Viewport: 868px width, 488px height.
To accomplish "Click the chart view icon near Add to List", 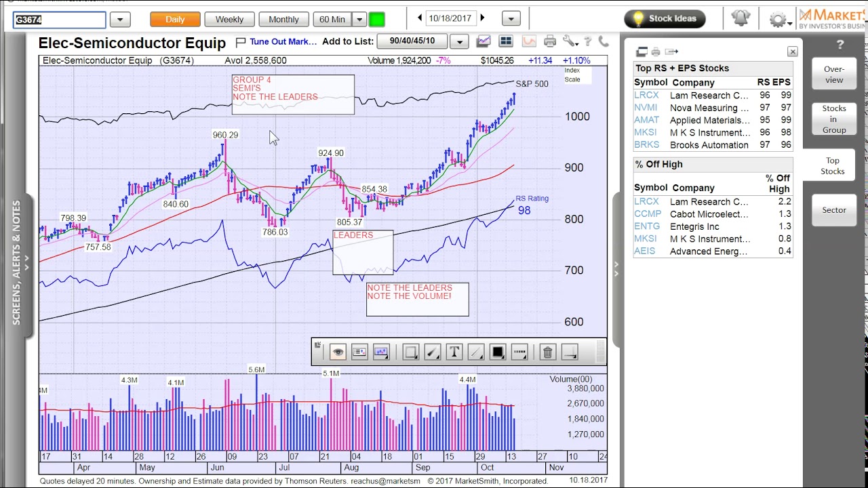I will 484,41.
